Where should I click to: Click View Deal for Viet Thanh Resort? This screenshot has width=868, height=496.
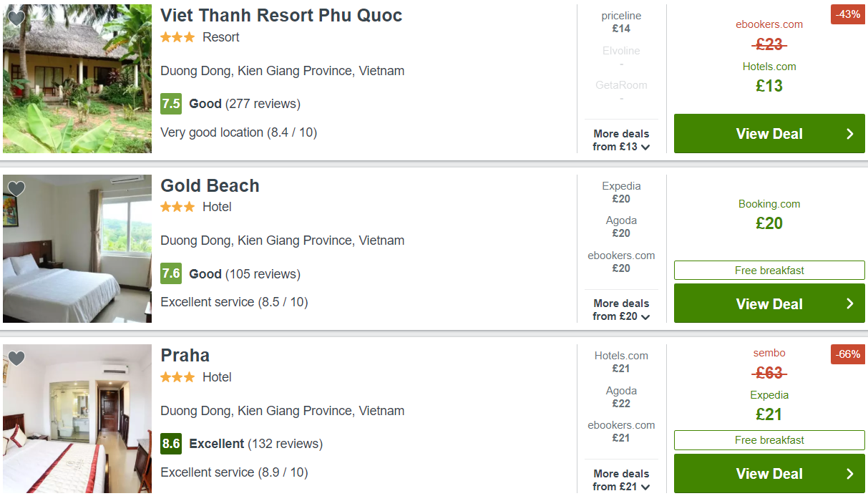[x=769, y=134]
